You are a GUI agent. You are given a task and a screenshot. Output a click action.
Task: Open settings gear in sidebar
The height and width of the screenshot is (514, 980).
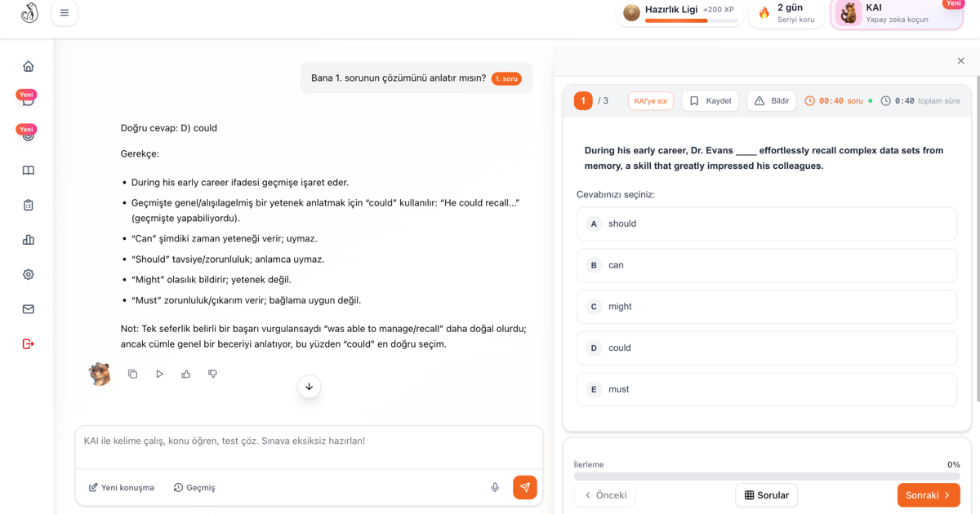(x=29, y=275)
